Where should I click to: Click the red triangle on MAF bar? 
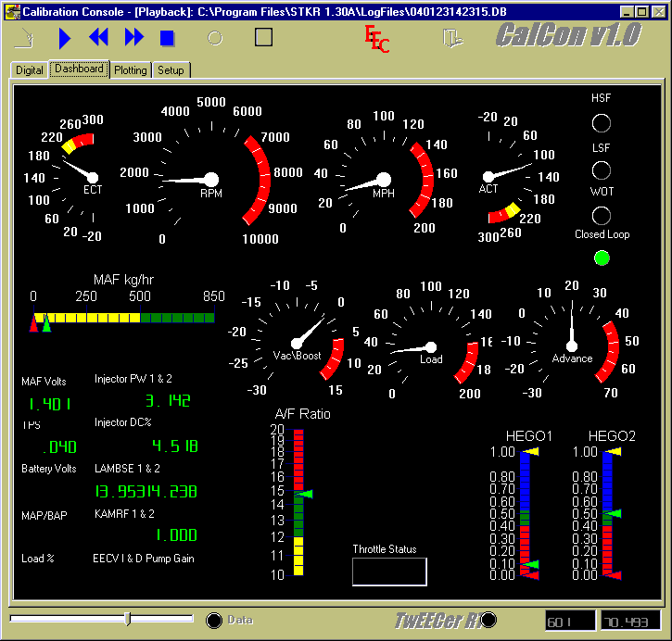pos(33,323)
